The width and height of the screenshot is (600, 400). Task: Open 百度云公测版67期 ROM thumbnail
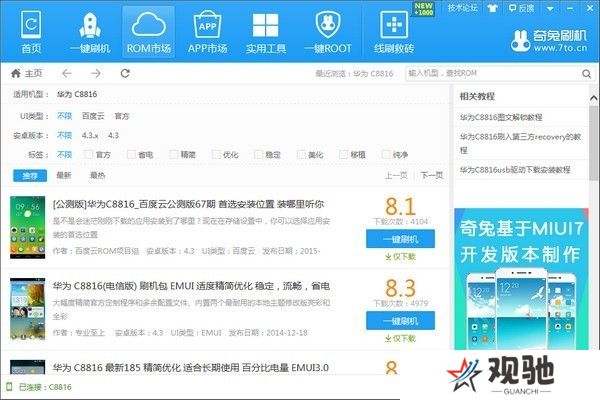28,227
